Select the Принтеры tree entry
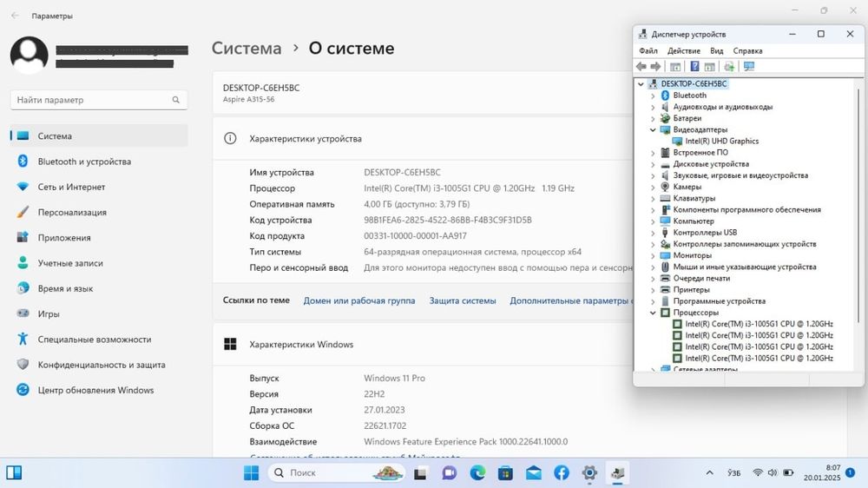Screen dimensions: 868x488 coord(691,290)
